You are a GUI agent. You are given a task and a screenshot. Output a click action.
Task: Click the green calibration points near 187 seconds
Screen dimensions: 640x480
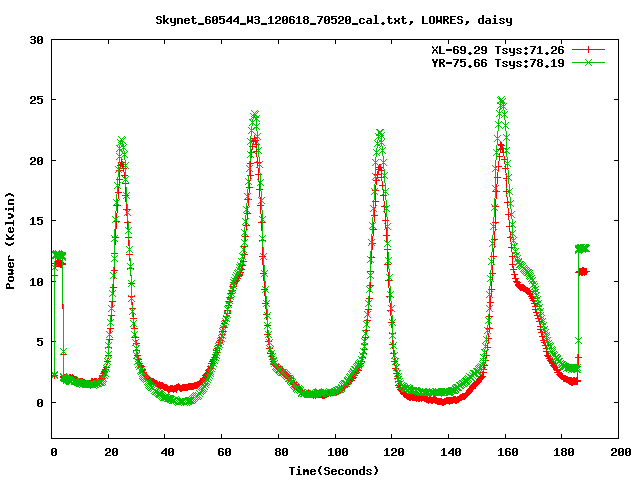582,248
